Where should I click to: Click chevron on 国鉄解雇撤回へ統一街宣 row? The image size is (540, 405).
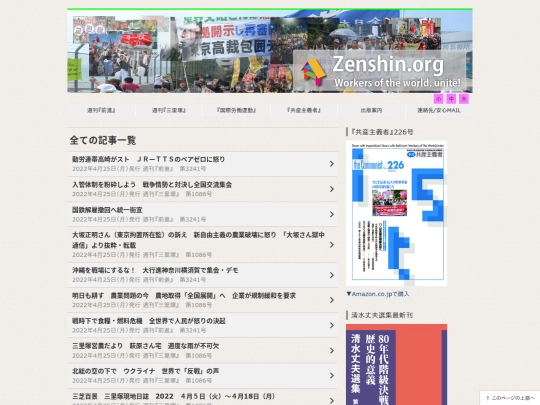point(332,214)
